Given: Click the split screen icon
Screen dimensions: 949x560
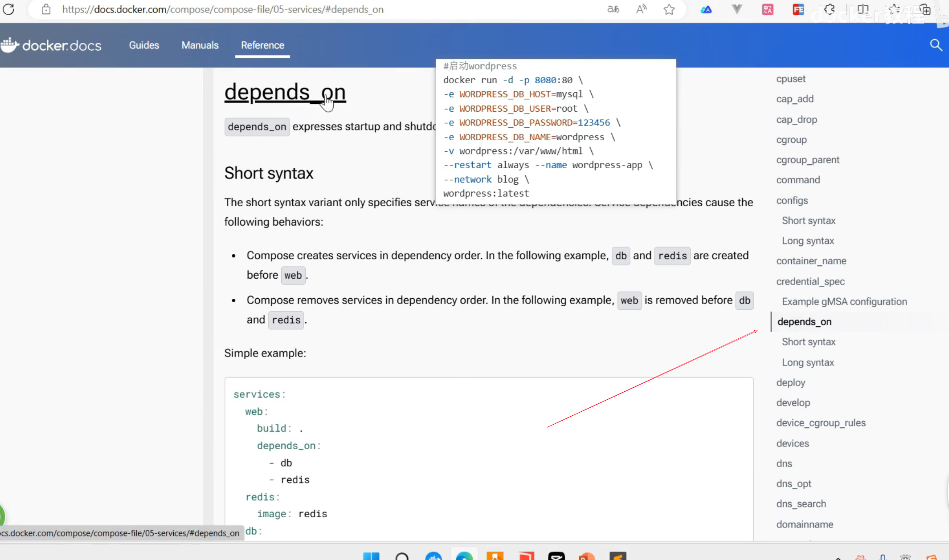Looking at the screenshot, I should coord(863,9).
